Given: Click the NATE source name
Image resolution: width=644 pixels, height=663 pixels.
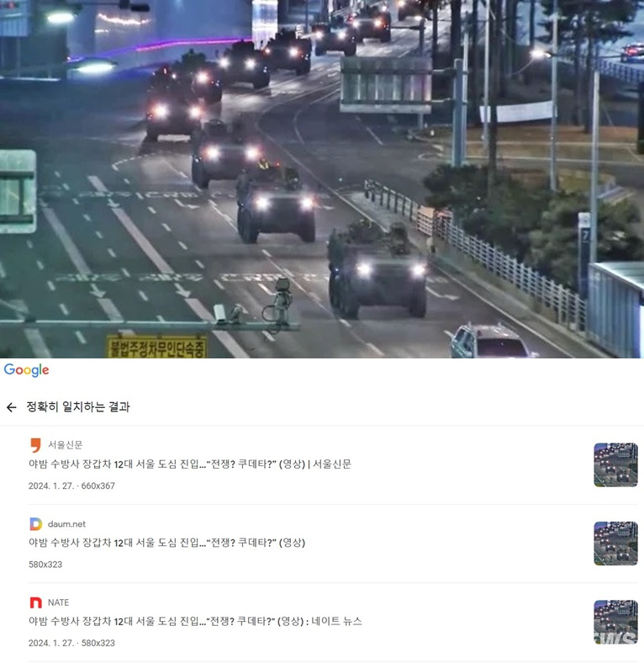Looking at the screenshot, I should tap(58, 602).
